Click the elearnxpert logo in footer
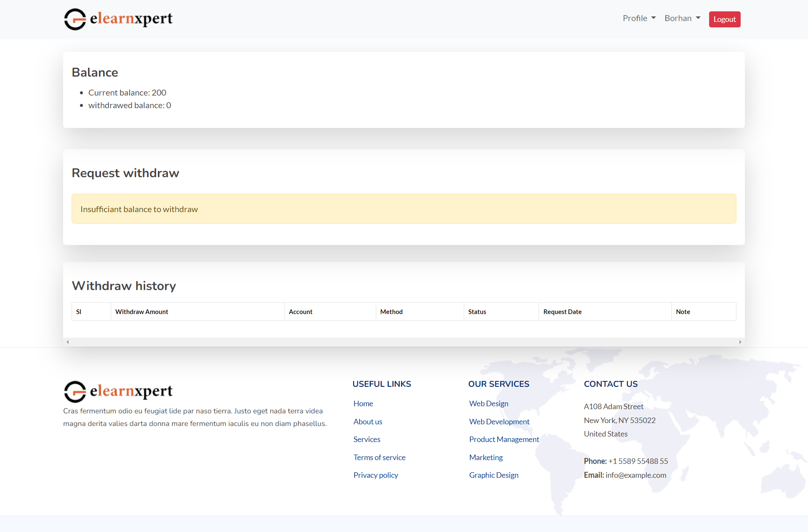The image size is (808, 532). [x=118, y=391]
